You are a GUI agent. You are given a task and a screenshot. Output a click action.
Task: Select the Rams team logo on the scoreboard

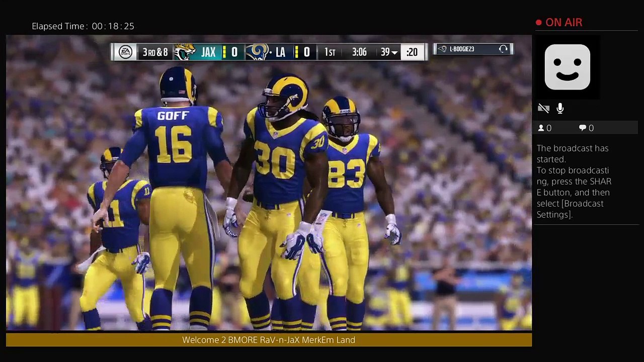257,52
